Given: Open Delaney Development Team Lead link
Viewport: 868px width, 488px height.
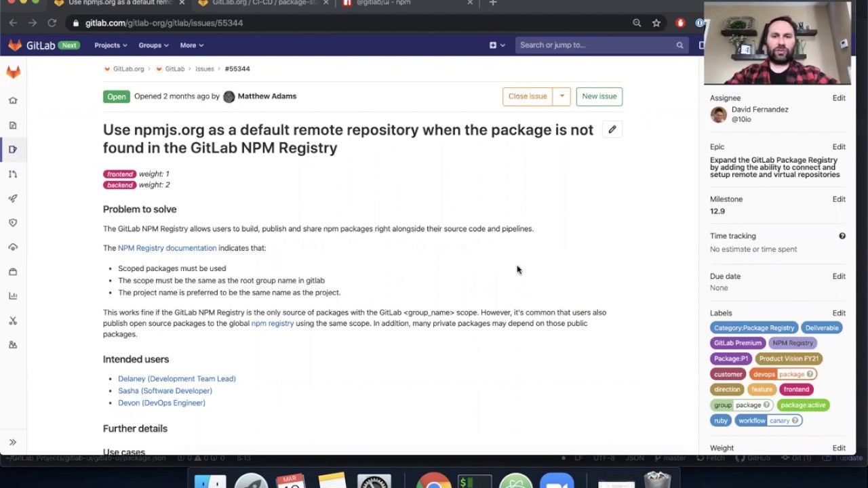Looking at the screenshot, I should coord(177,379).
